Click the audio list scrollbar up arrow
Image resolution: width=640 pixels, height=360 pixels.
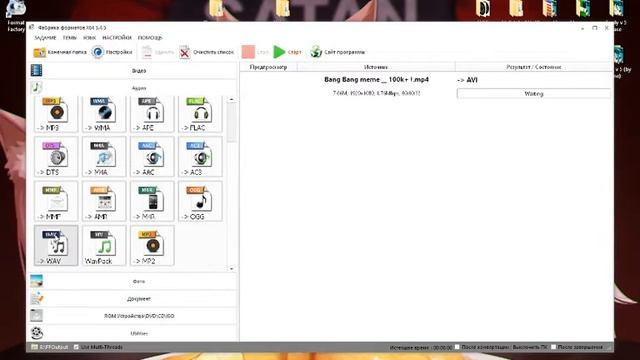point(231,100)
